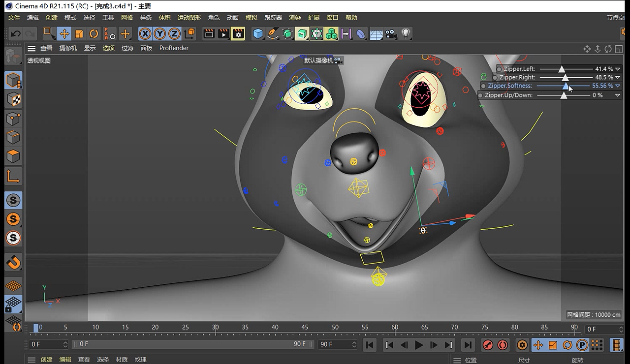Render to Picture Viewer
Image resolution: width=630 pixels, height=364 pixels.
[x=224, y=33]
